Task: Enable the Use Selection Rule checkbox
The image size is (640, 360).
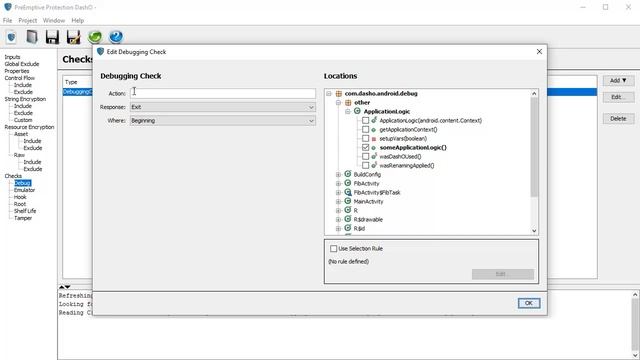Action: coord(333,249)
